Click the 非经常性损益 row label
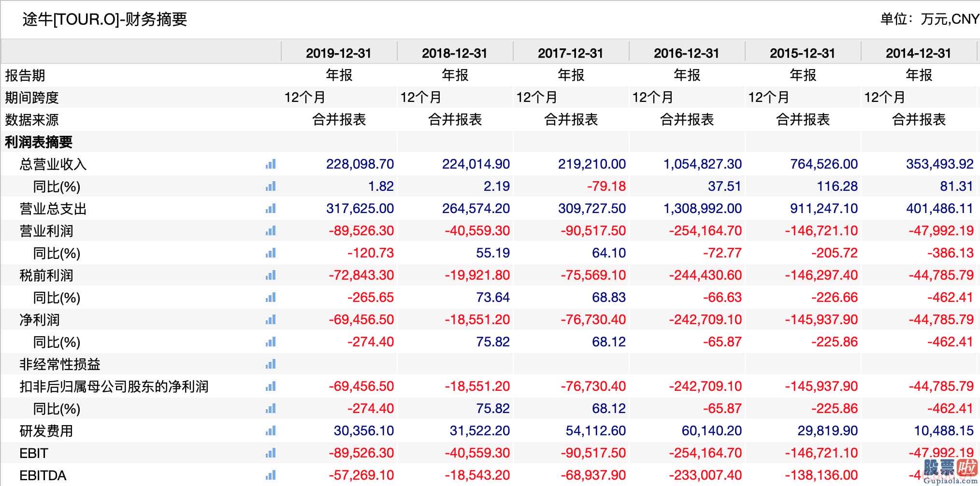980x486 pixels. coord(60,364)
